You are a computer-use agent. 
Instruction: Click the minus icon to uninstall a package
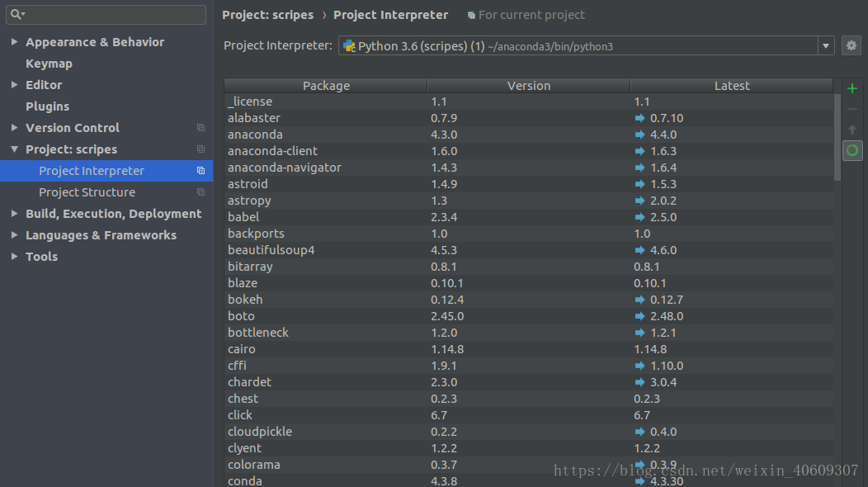852,109
